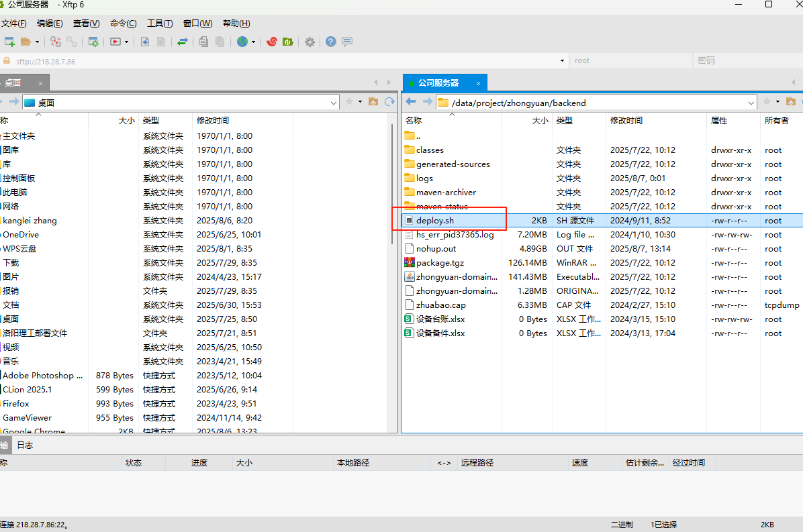Select 洛阳理工部署文件 folder in local pane
Viewport: 803px width, 532px height.
pos(35,333)
